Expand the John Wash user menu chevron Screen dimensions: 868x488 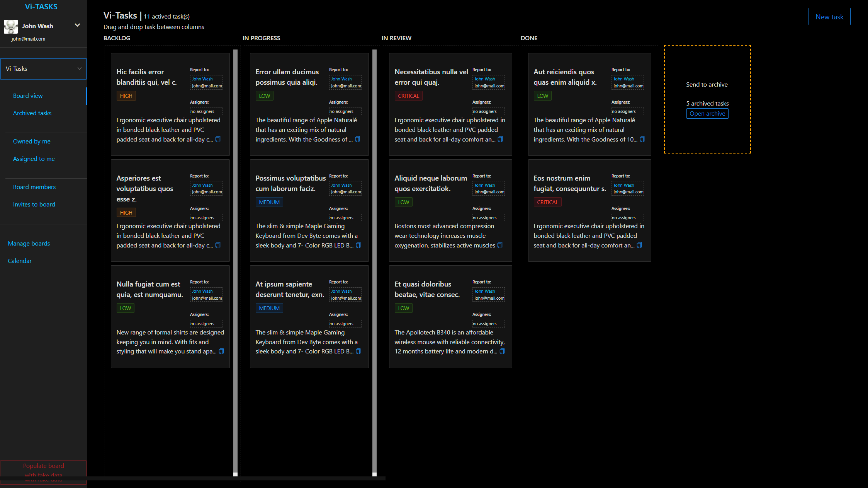click(x=77, y=26)
